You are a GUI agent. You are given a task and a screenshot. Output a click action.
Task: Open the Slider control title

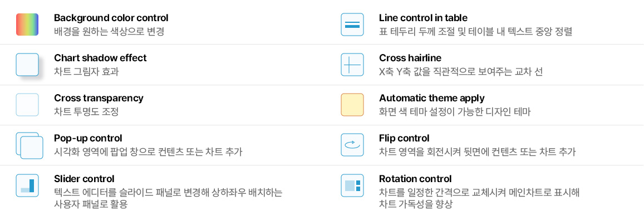pos(84,179)
